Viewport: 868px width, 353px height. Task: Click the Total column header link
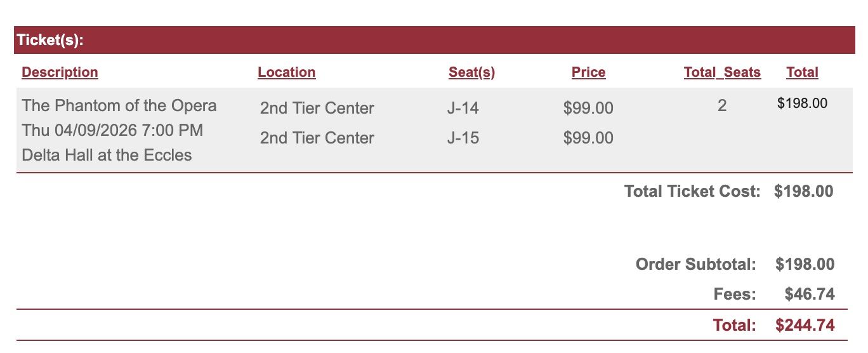click(x=802, y=72)
